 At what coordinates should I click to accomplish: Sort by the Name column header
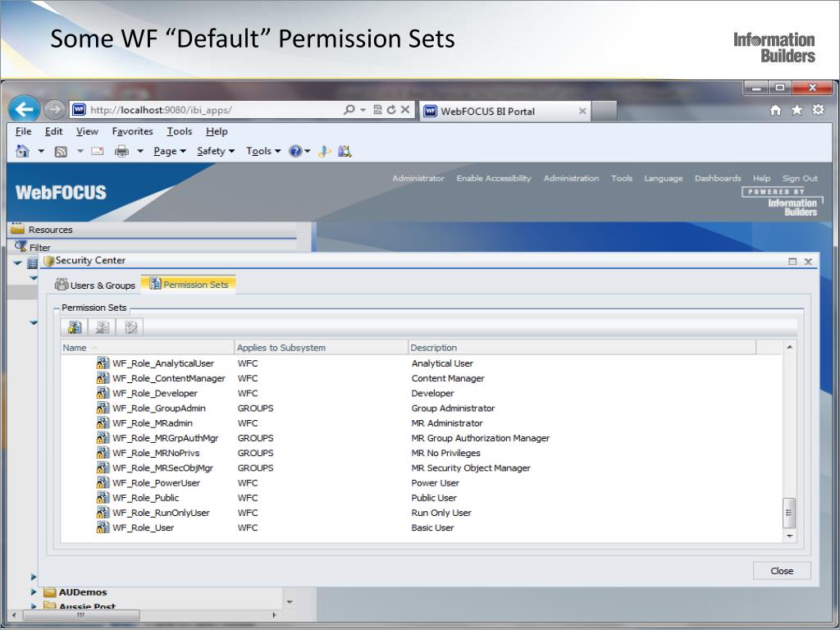148,348
